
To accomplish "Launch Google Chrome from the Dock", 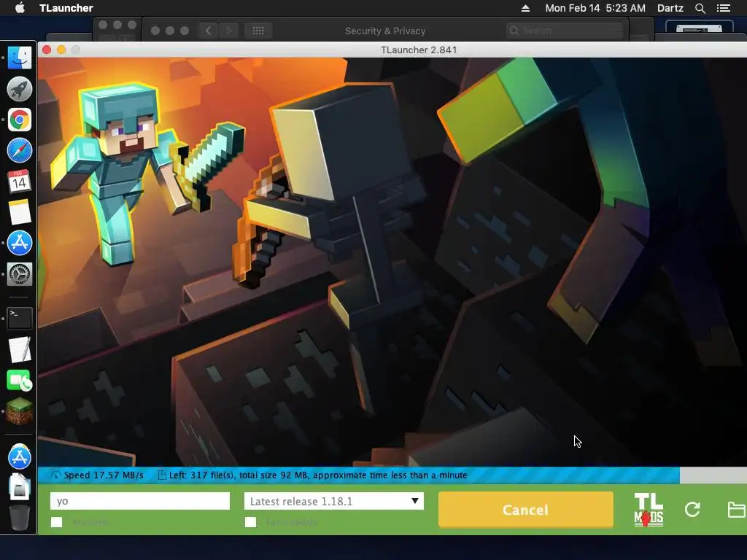I will click(20, 120).
